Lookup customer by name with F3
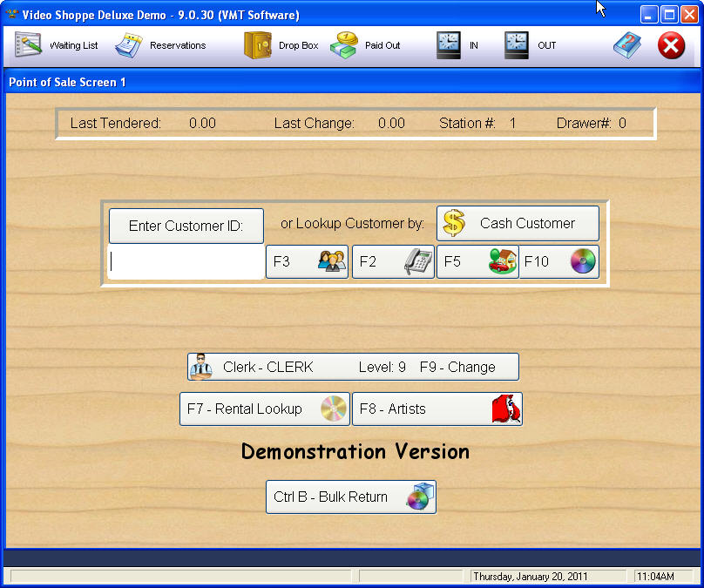This screenshot has height=588, width=704. [307, 261]
